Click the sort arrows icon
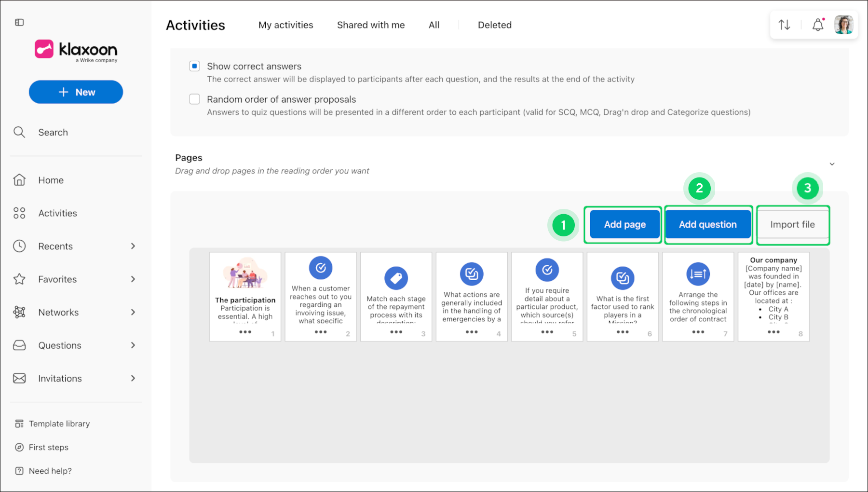 coord(785,25)
